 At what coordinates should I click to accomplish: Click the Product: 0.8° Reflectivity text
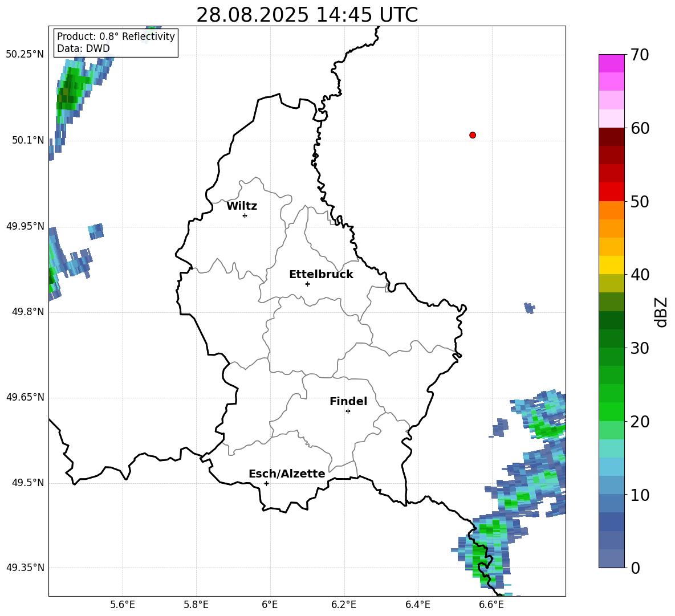116,36
